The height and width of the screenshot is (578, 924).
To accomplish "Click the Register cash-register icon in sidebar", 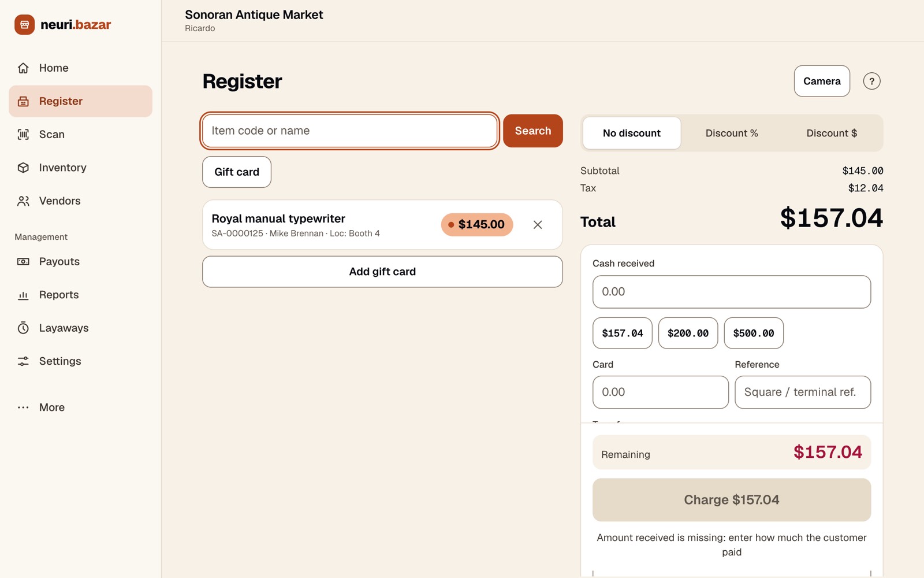I will pyautogui.click(x=23, y=101).
